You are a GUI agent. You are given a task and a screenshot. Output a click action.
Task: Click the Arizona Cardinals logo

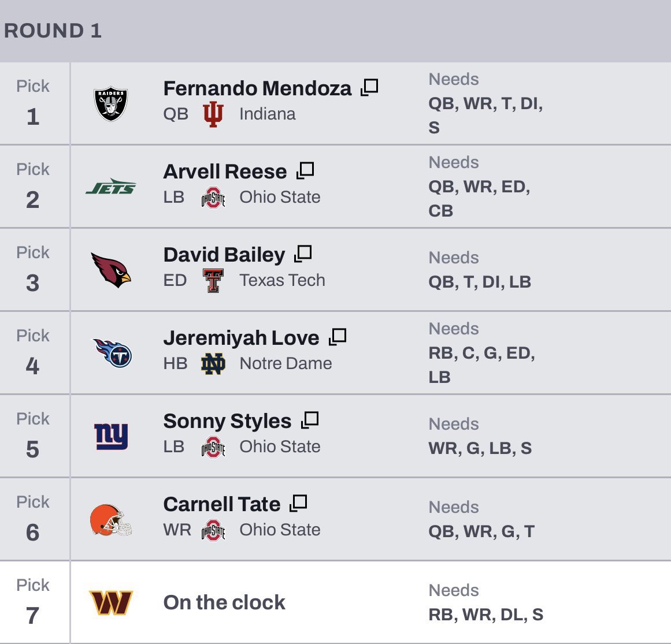(x=111, y=270)
